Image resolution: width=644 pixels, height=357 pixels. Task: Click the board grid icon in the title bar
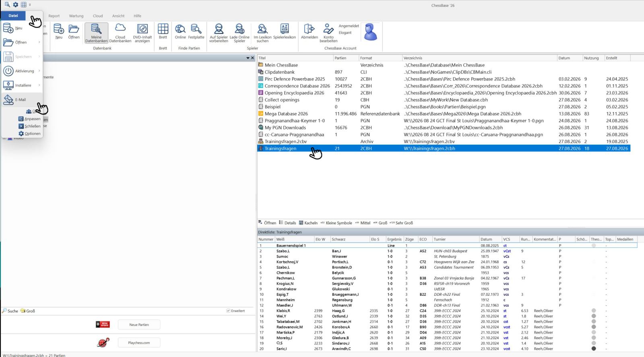pyautogui.click(x=24, y=5)
